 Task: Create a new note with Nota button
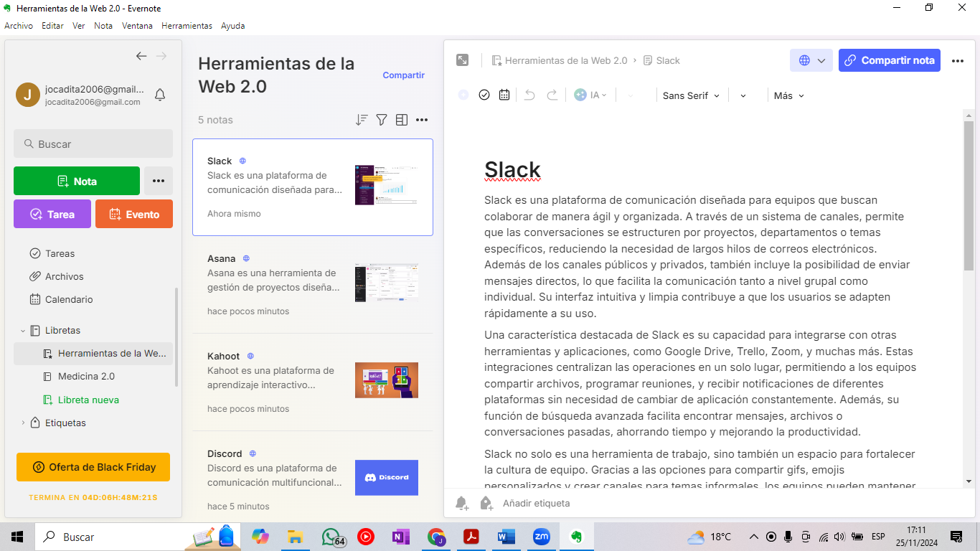77,181
